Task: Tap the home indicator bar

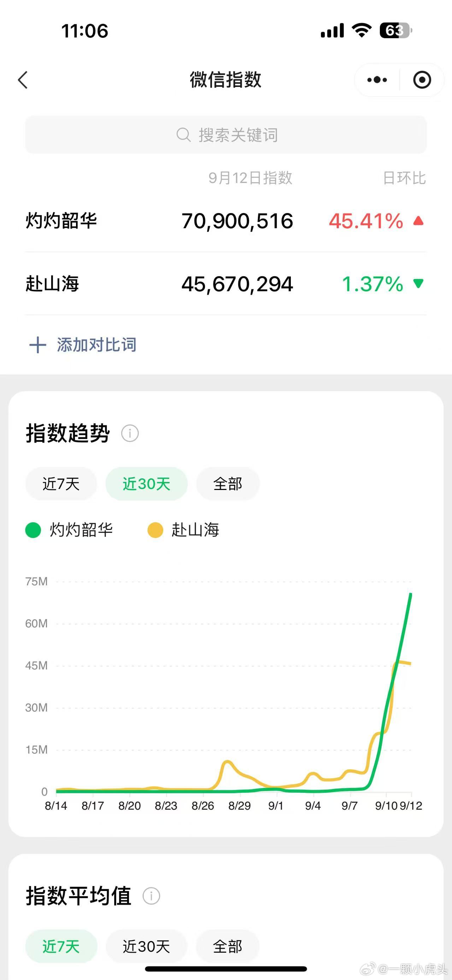Action: 226,969
